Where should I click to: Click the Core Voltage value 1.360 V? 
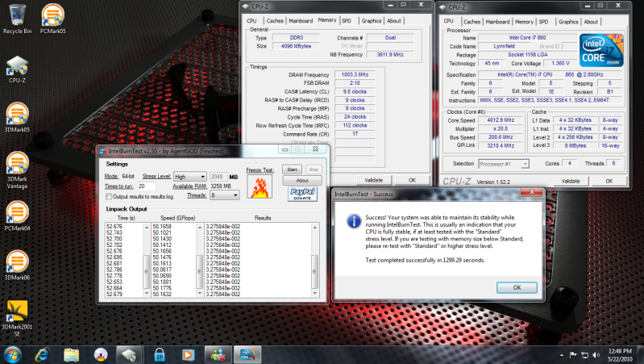coord(561,63)
